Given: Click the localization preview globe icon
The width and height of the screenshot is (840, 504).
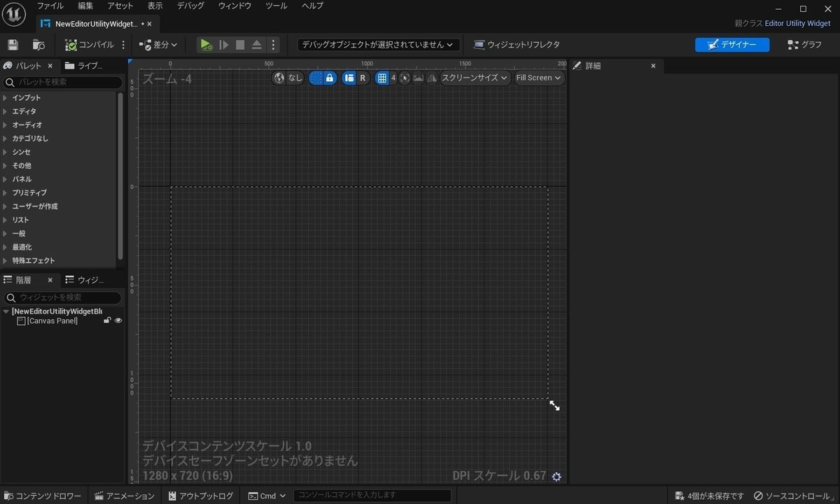Looking at the screenshot, I should tap(279, 78).
